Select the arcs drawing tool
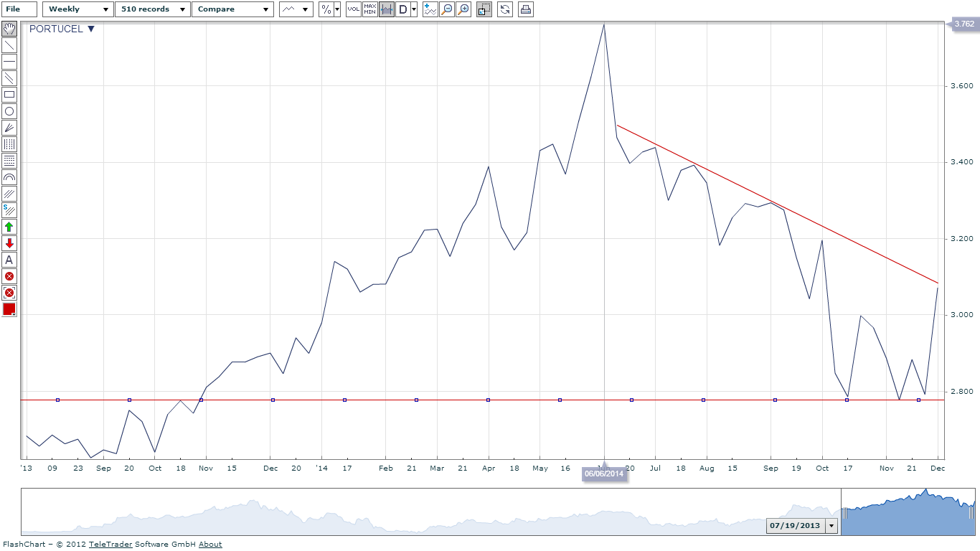 [9, 177]
